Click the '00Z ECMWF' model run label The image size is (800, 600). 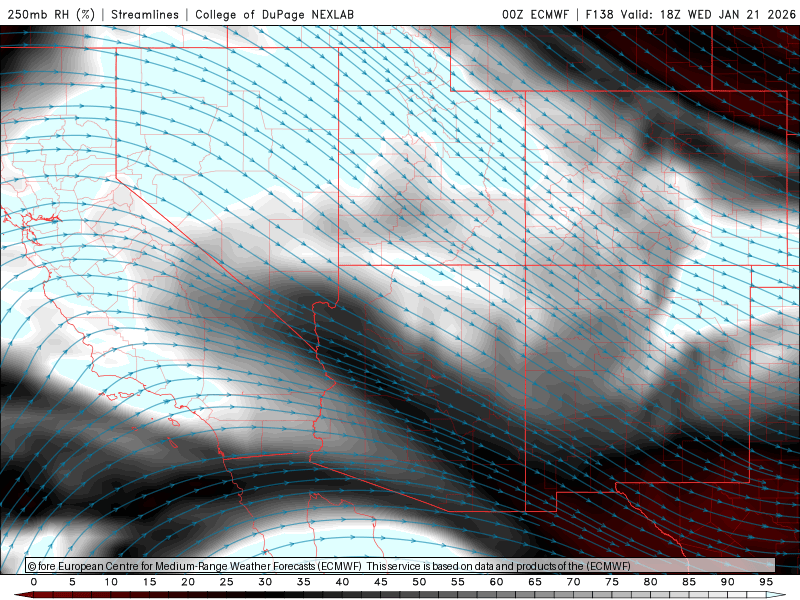535,14
